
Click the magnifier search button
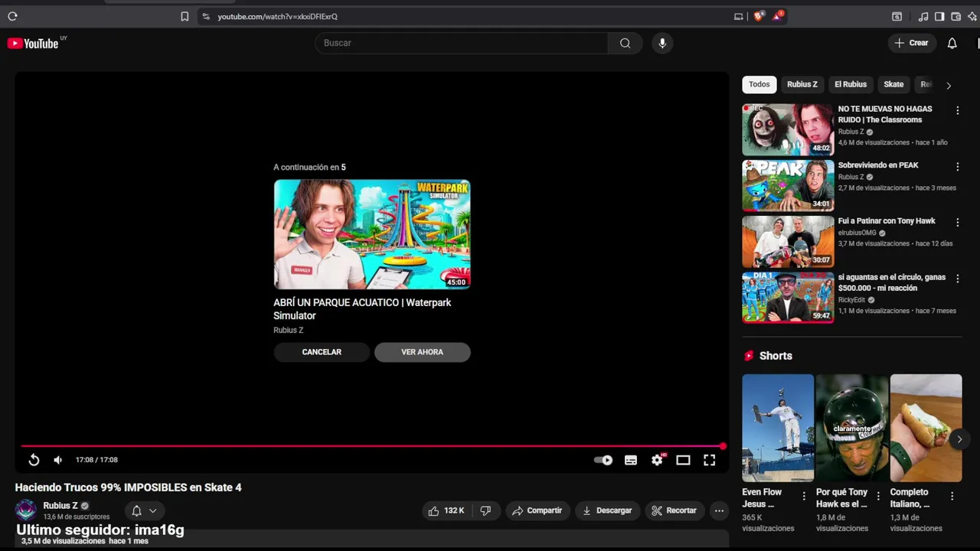(626, 43)
